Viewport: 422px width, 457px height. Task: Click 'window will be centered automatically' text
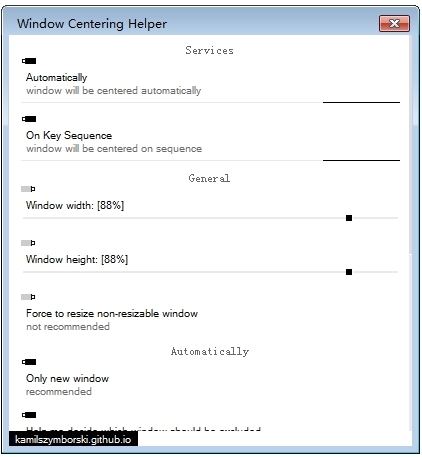(114, 91)
